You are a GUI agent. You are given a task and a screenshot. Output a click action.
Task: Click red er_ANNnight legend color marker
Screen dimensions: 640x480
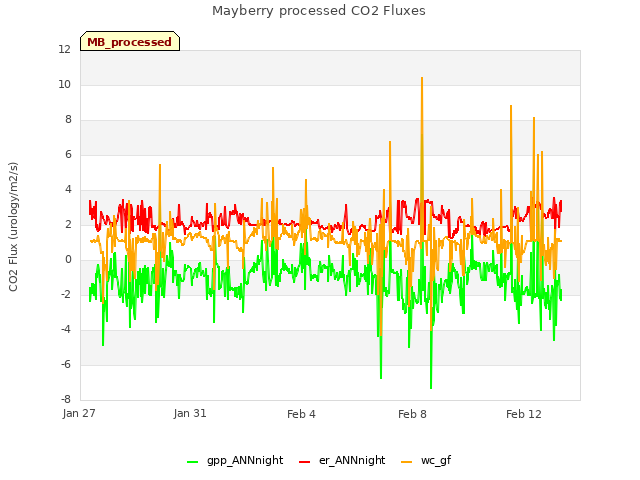[304, 462]
